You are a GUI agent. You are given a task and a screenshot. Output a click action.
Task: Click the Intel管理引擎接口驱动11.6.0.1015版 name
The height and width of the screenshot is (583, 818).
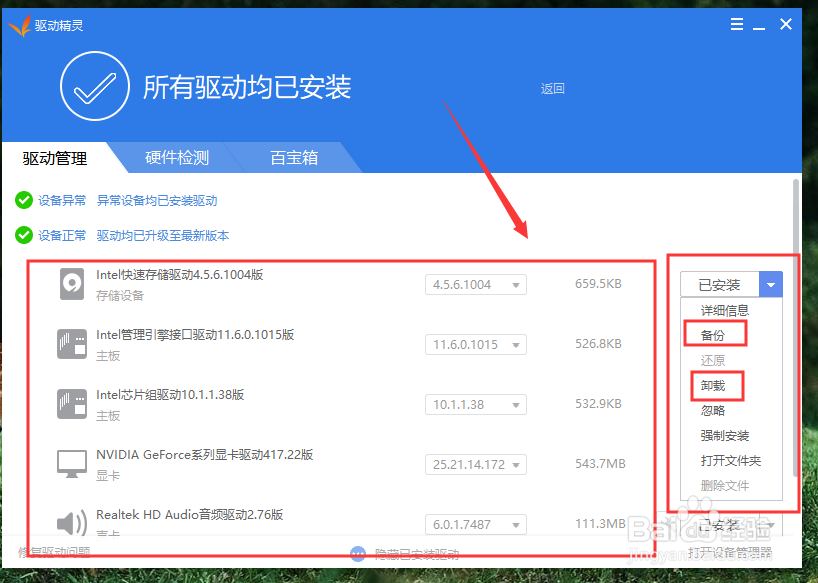[195, 335]
